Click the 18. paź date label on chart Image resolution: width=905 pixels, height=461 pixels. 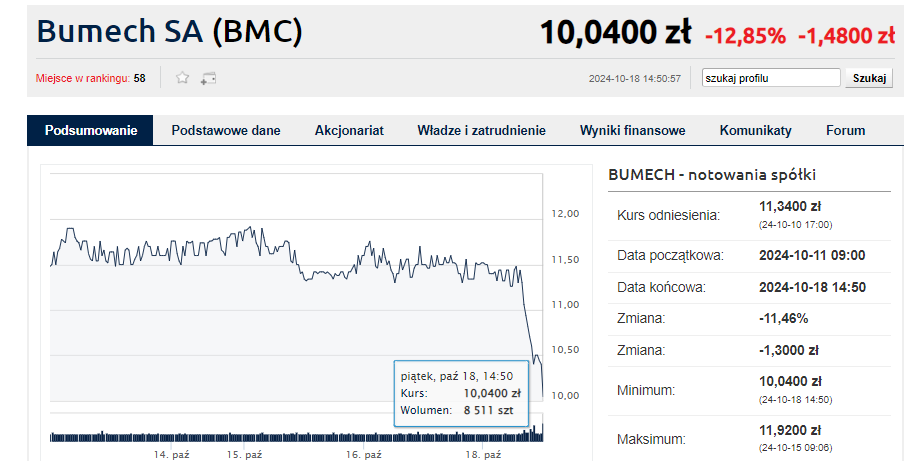pos(484,455)
